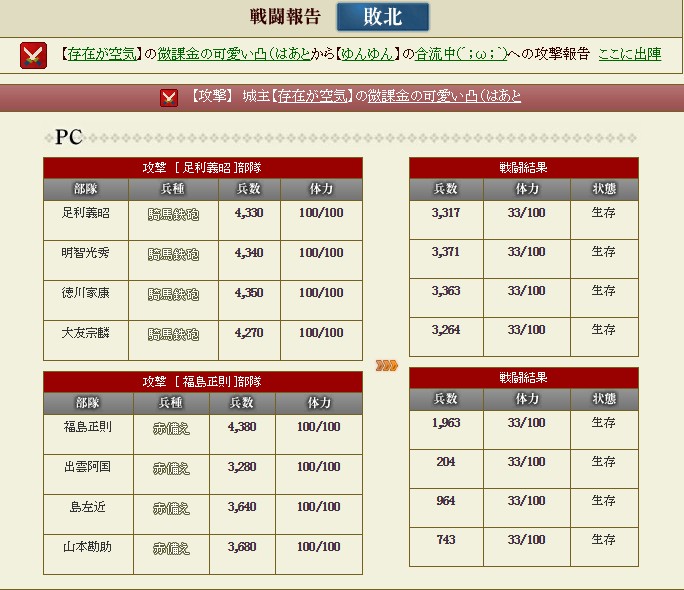Click the orange triple arrow icon between tables

[x=386, y=365]
